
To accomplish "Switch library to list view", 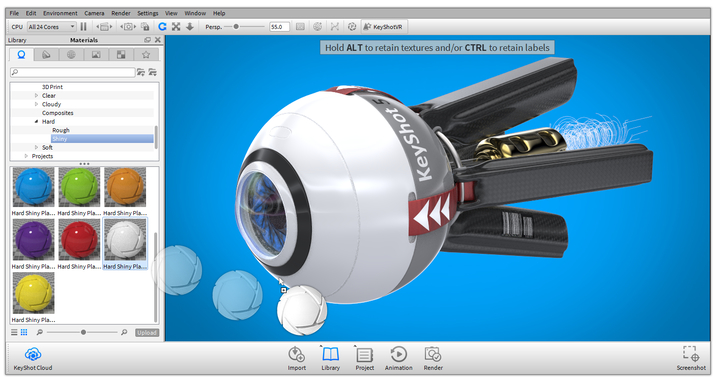I will (14, 332).
